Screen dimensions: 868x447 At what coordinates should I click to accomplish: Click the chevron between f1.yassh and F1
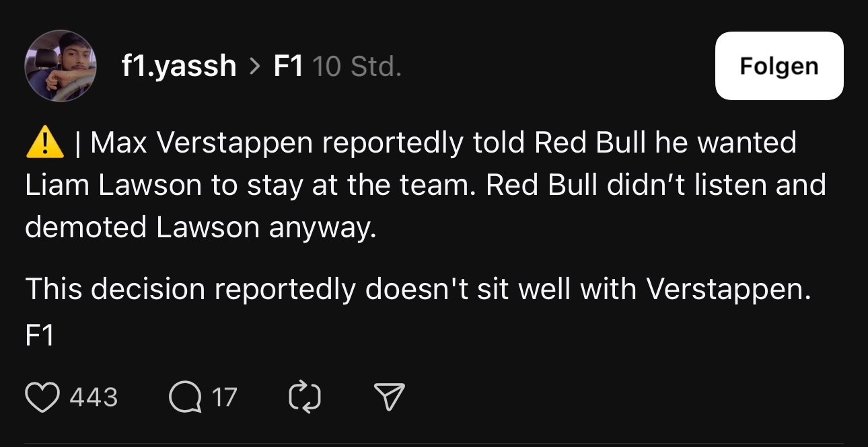click(255, 67)
